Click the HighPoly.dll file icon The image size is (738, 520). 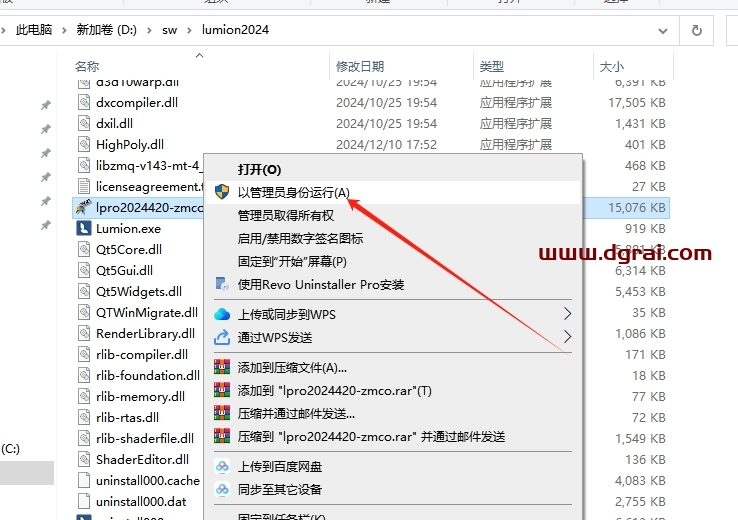pos(84,144)
